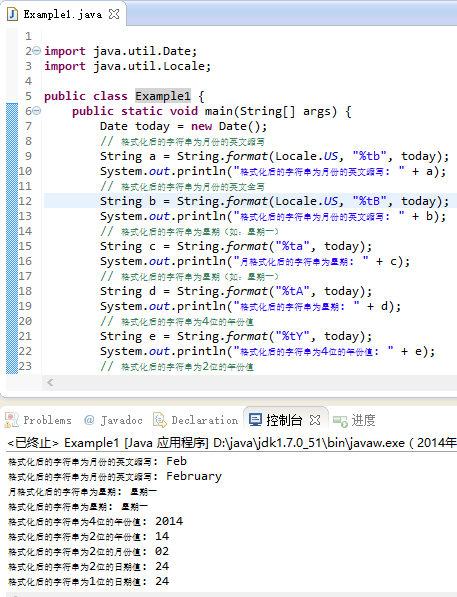Click the Declaration tab icon
Viewport: 457px width, 597px height.
coord(160,420)
